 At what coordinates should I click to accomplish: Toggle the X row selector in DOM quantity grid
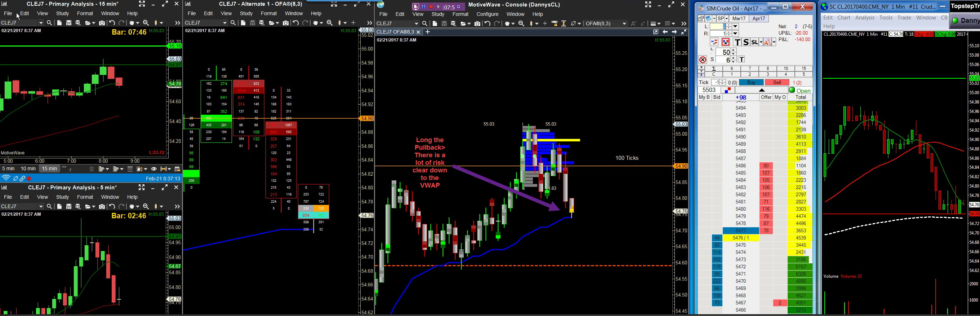point(701,69)
